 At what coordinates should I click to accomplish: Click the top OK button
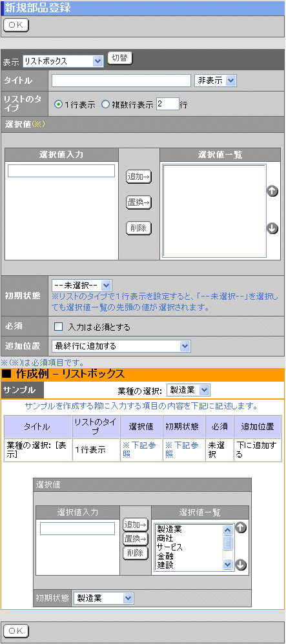tap(16, 25)
